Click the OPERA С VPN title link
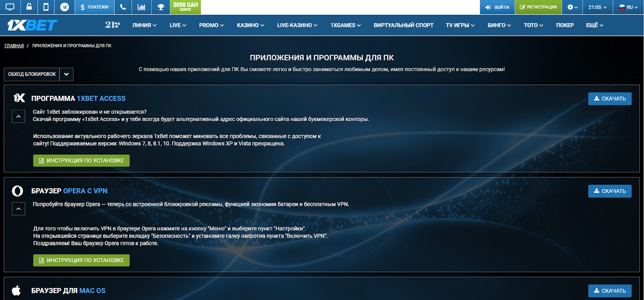 click(x=85, y=191)
